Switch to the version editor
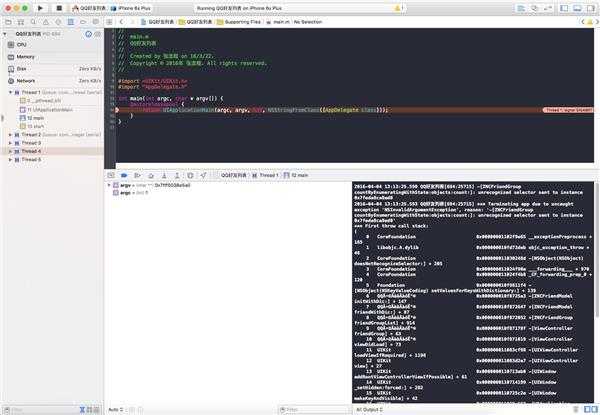The width and height of the screenshot is (600, 415). 548,8
